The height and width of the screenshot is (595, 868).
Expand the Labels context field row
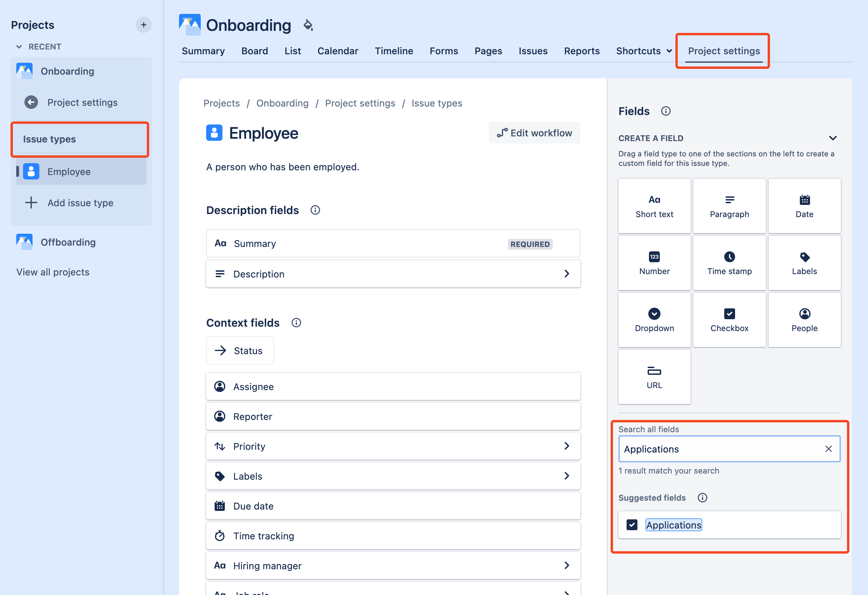click(x=393, y=476)
